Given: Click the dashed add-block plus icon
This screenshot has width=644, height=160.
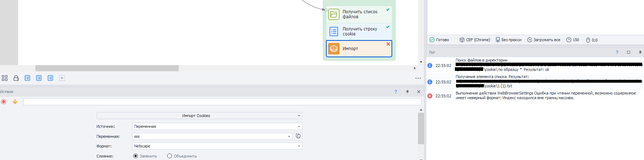Looking at the screenshot, I should (x=62, y=78).
